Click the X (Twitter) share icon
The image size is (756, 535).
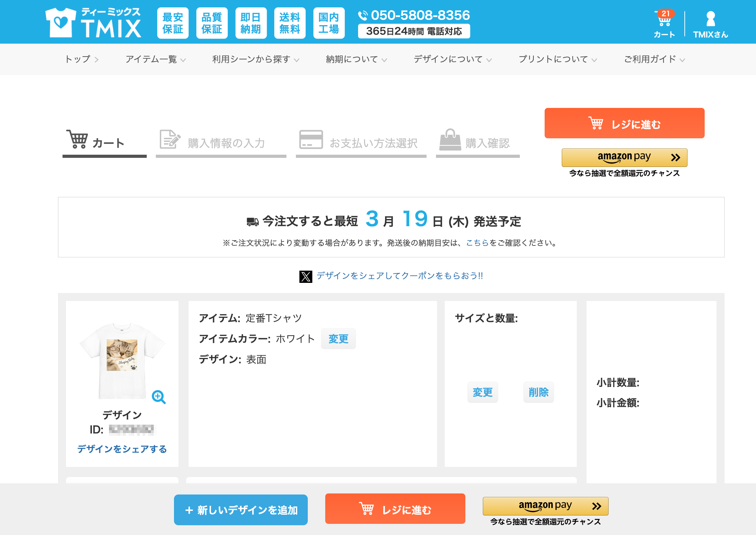(x=306, y=276)
